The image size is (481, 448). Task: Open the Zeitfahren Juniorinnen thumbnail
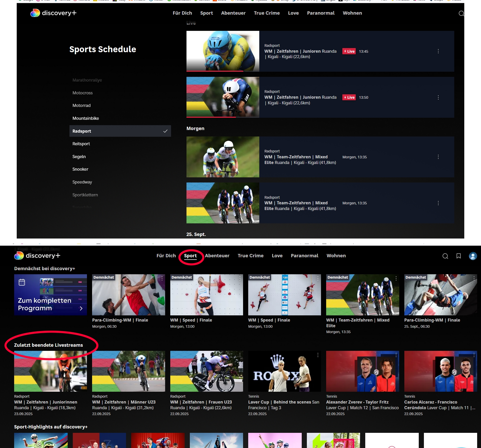[50, 371]
